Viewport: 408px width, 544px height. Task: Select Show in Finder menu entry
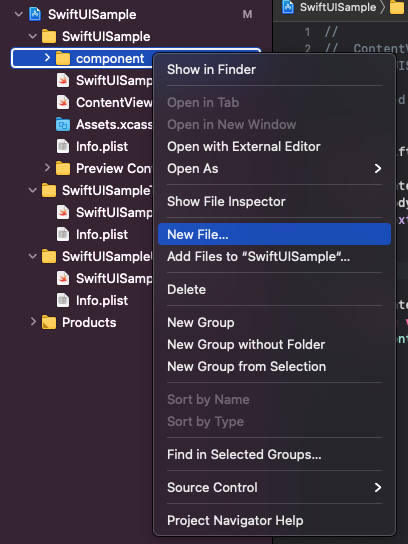pos(274,69)
